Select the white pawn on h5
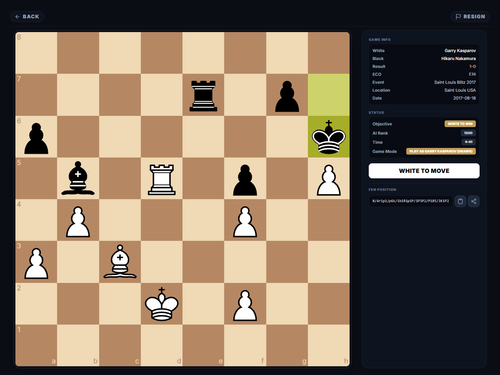The image size is (500, 375). (329, 180)
